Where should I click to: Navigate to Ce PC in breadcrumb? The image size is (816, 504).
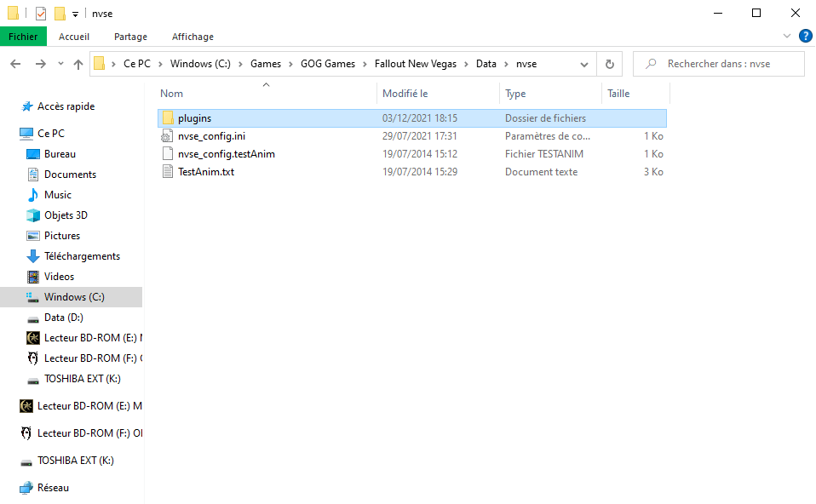click(x=137, y=64)
